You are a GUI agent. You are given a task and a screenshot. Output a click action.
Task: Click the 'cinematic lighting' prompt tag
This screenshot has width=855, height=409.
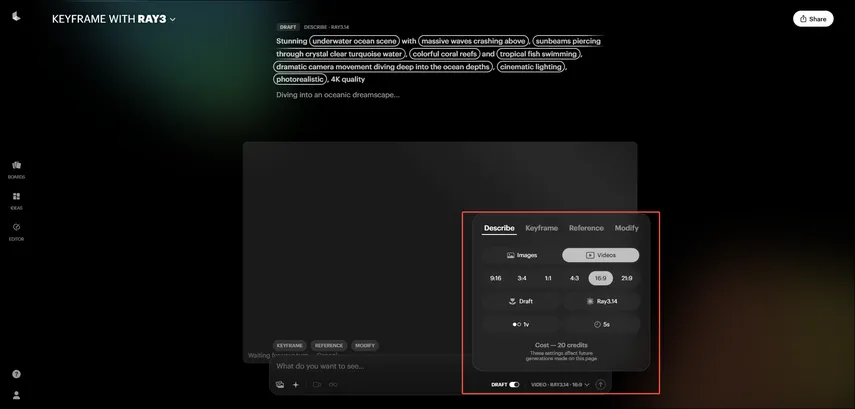point(531,67)
